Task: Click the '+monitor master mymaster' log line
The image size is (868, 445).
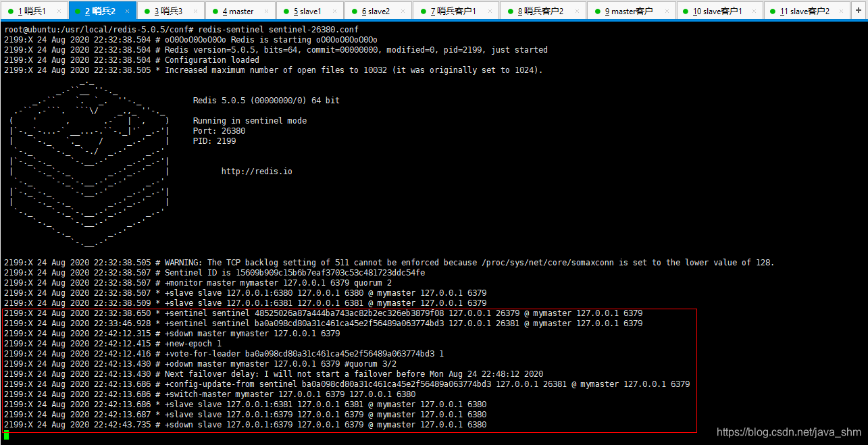Action: [x=197, y=283]
